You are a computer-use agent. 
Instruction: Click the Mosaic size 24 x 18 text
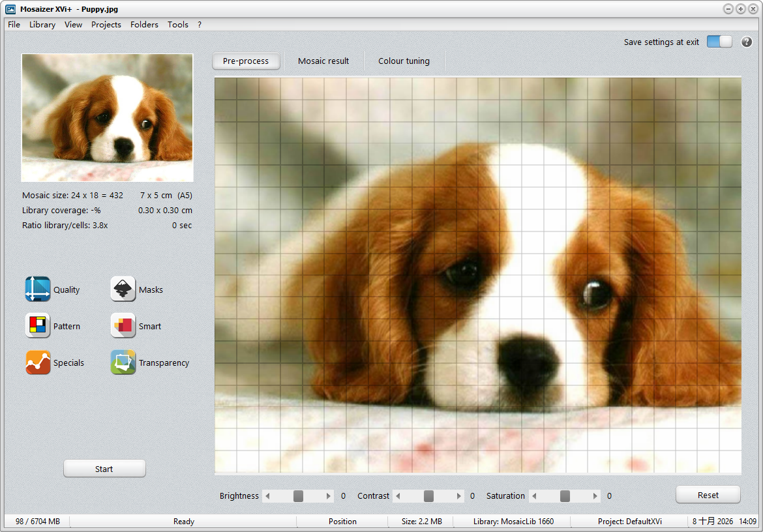(72, 195)
